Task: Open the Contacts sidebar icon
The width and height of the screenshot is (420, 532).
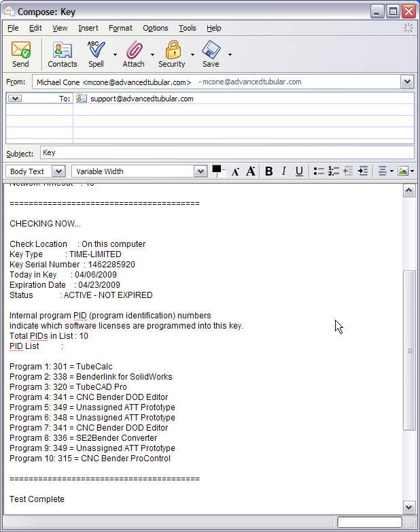Action: pos(62,54)
